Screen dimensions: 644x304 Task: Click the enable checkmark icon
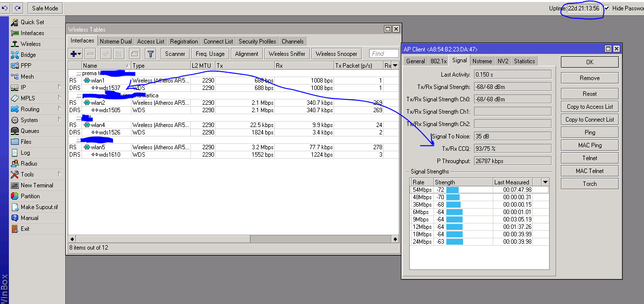click(x=105, y=54)
